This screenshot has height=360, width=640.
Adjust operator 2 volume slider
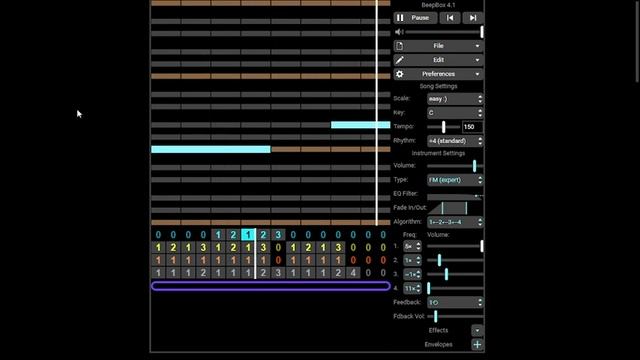pyautogui.click(x=455, y=260)
